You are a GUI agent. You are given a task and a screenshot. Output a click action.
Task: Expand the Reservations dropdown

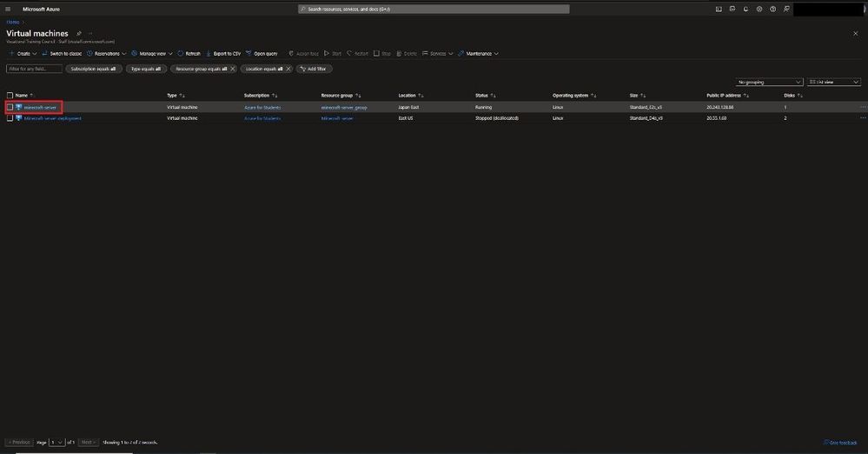(107, 54)
